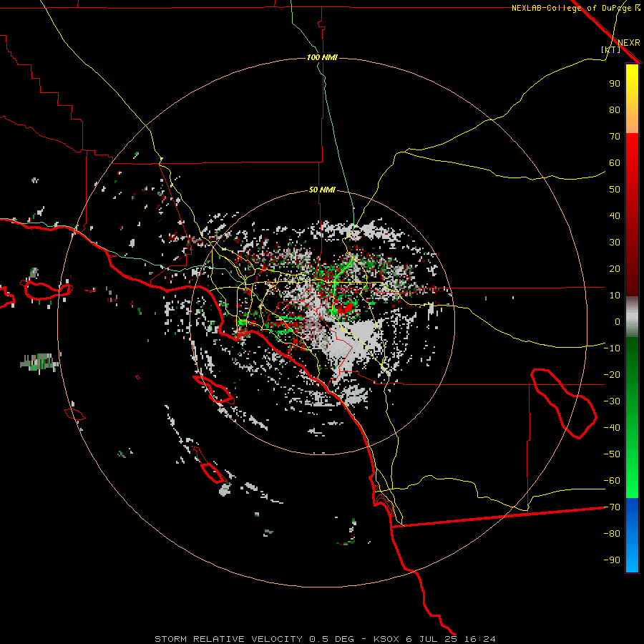Screen dimensions: 644x644
Task: Click the KT units label above color bar
Action: [x=611, y=49]
